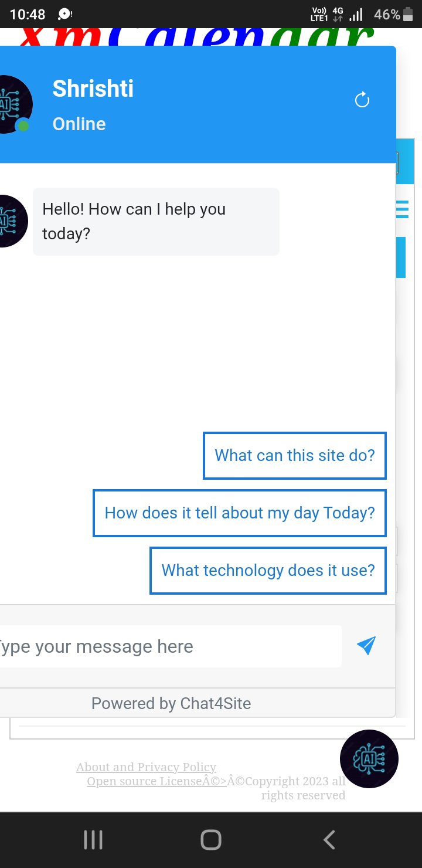Tap the bot avatar beside the greeting
Screen dimensions: 422x868
(13, 221)
